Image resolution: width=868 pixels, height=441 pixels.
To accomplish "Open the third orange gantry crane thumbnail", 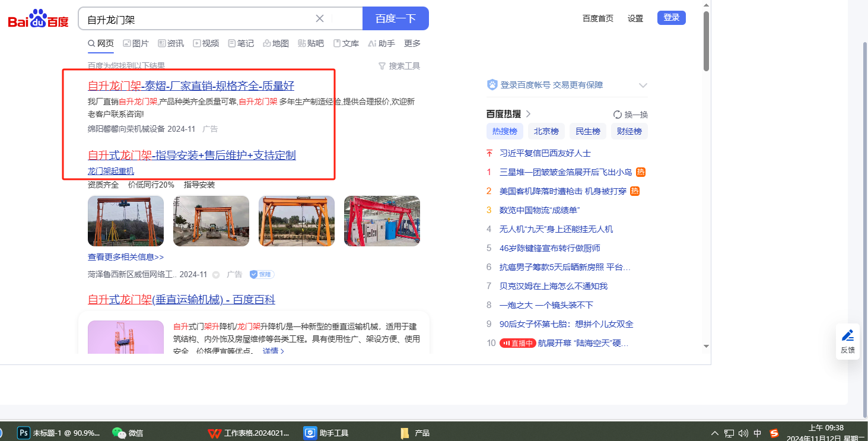I will [297, 221].
